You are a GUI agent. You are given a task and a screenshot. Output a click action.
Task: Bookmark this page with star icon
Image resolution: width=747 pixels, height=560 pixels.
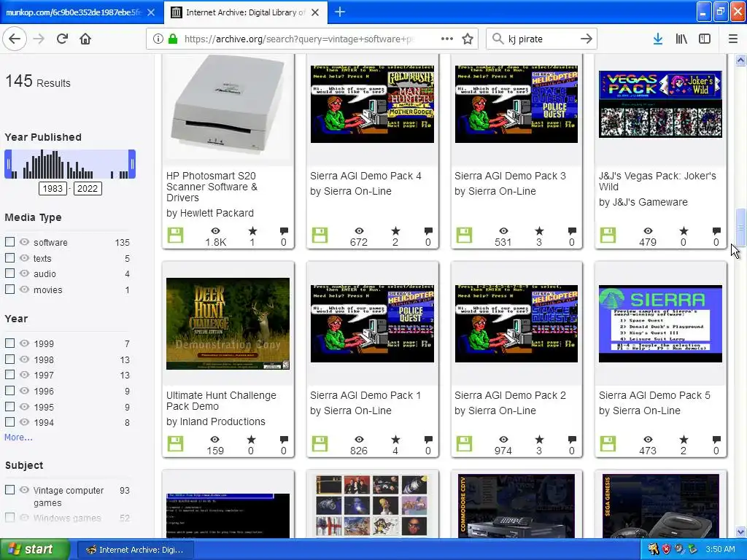pos(468,39)
